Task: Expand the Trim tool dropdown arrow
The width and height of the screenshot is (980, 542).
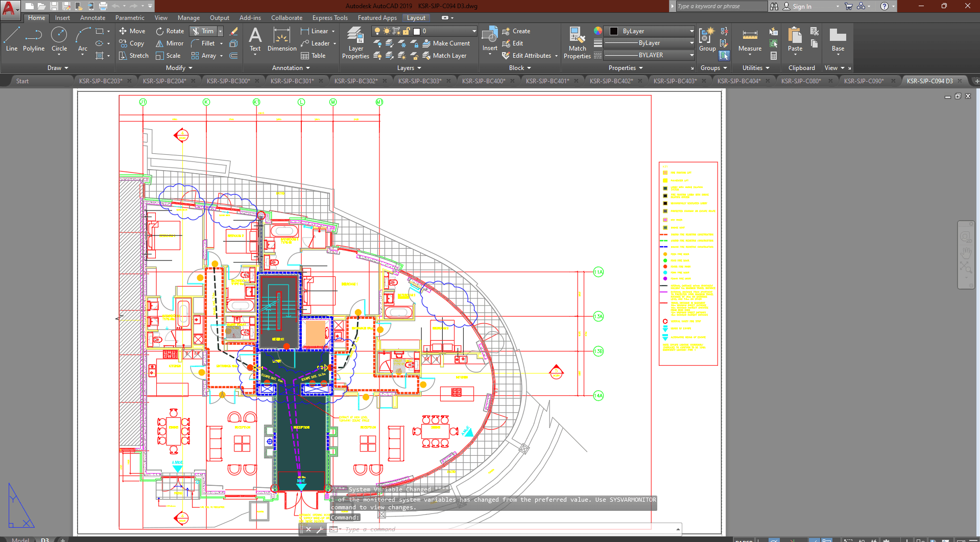Action: (x=221, y=31)
